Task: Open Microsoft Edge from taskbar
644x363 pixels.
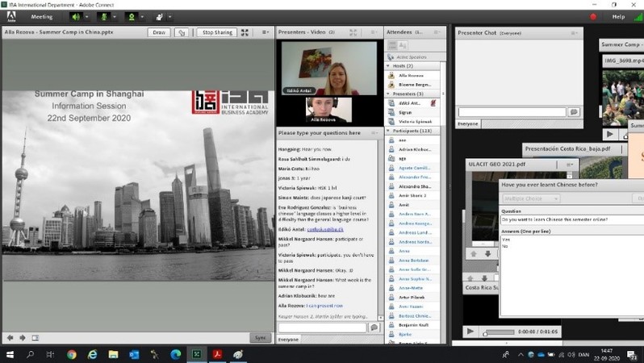Action: click(x=175, y=354)
